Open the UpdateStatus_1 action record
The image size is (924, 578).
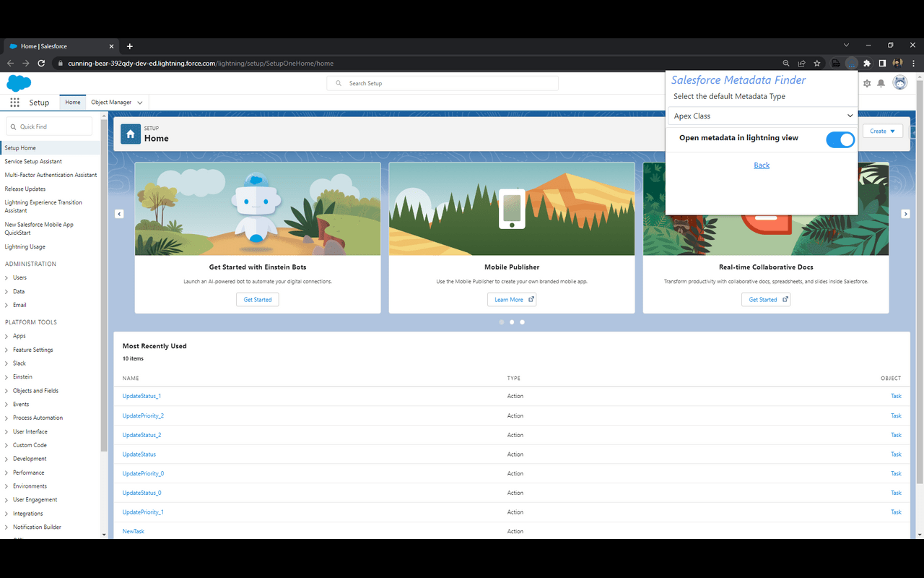pos(141,396)
